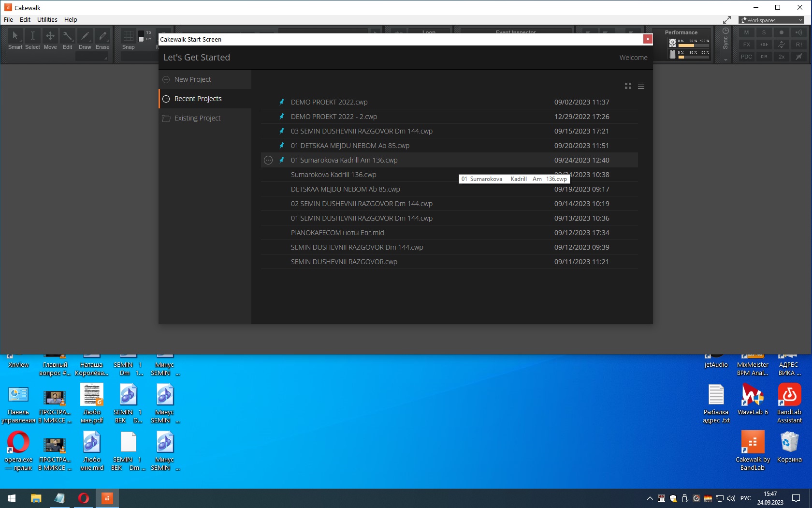Open the Utilities menu
Viewport: 812px width, 508px height.
pos(47,20)
